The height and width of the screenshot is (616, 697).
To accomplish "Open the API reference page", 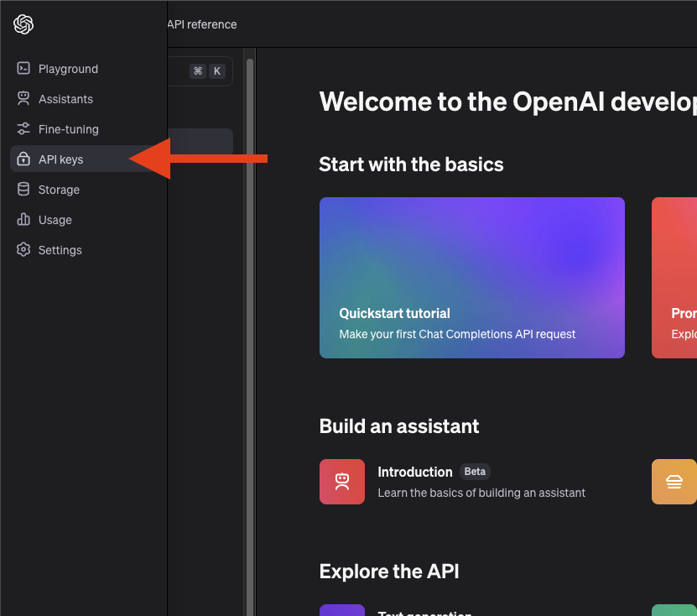I will [201, 24].
